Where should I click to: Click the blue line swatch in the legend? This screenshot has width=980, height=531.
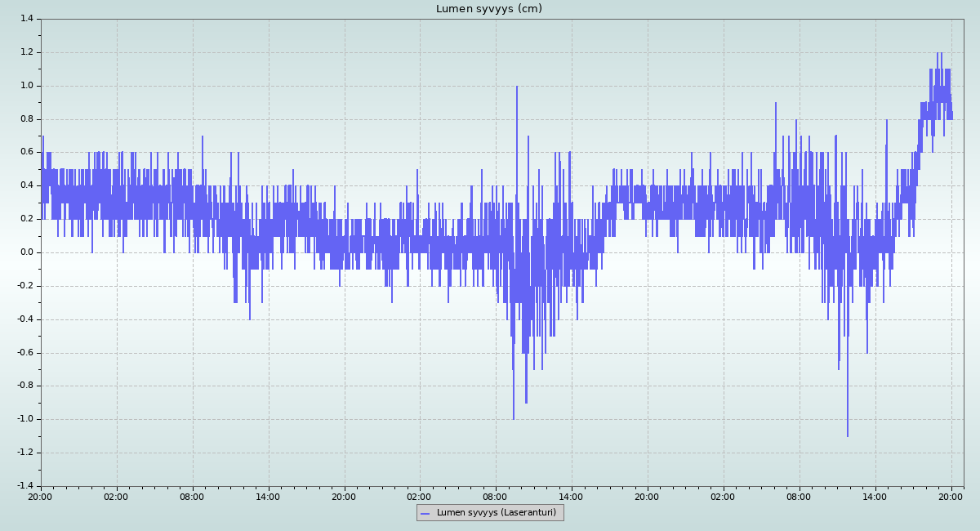pos(425,513)
